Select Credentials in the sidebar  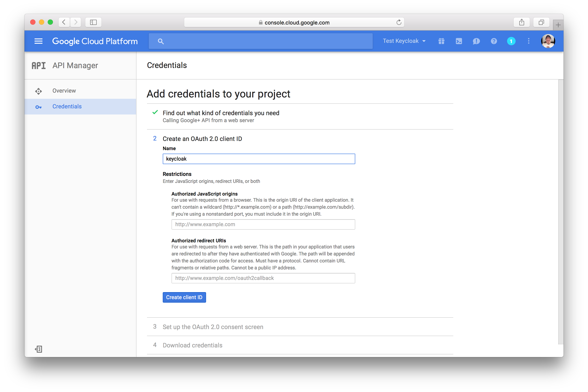tap(67, 106)
